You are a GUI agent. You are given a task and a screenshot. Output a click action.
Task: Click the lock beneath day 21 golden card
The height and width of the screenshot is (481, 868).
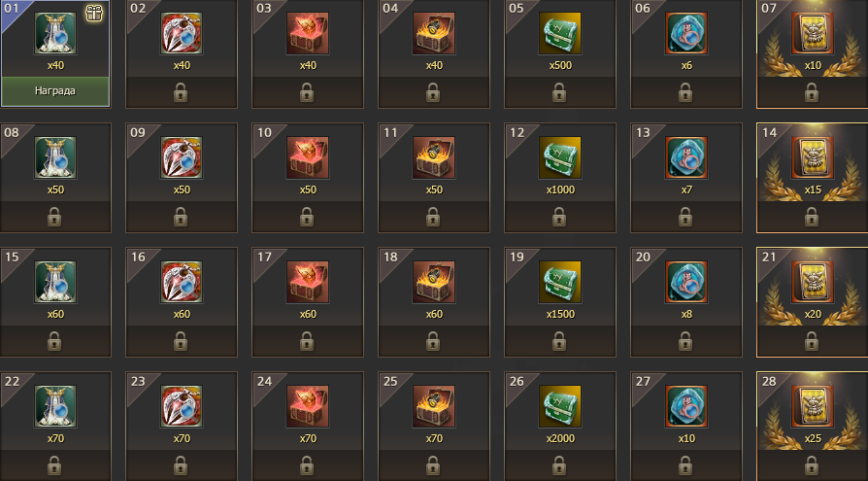point(812,341)
